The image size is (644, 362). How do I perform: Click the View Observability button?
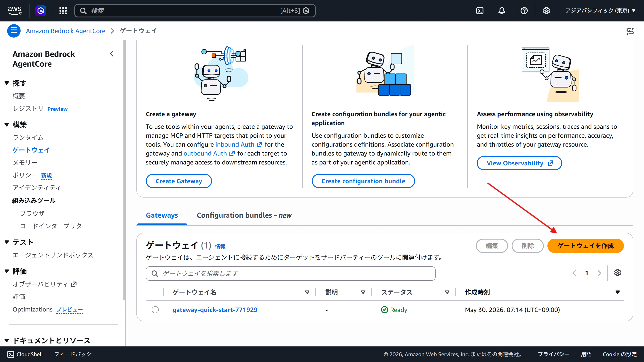pos(519,163)
